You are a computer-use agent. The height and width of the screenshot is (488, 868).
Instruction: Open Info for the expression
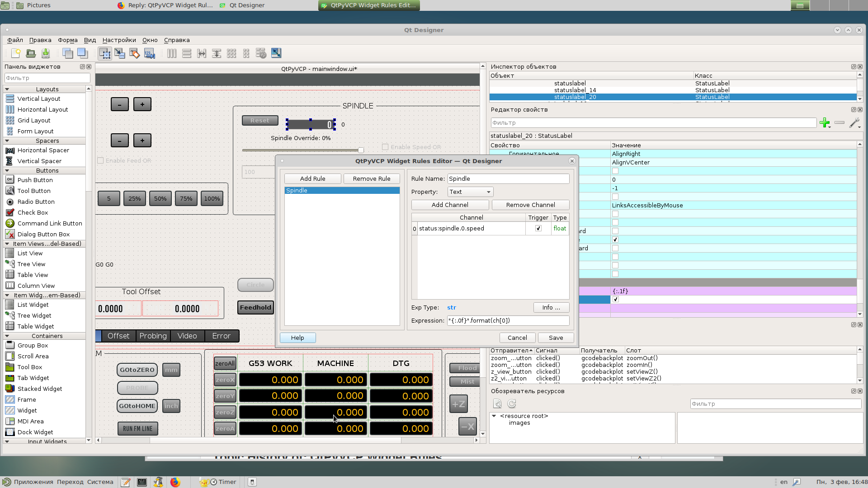(x=551, y=308)
